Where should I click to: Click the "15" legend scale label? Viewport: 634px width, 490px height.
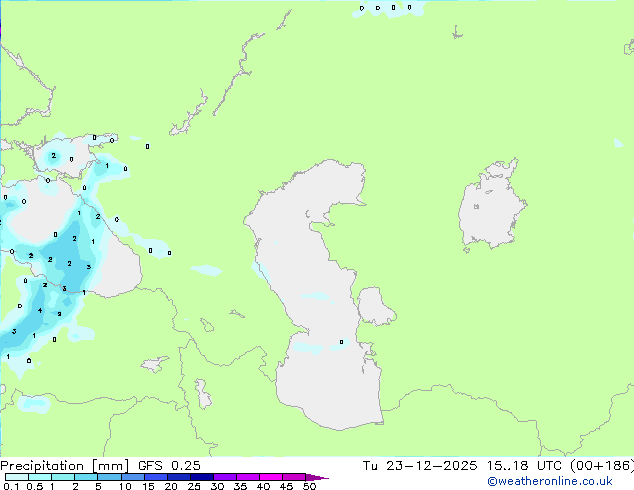click(148, 486)
